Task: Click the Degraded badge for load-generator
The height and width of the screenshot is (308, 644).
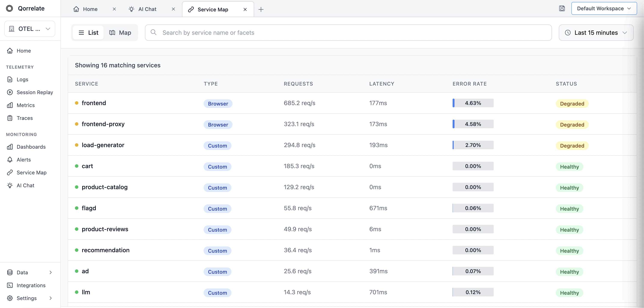Action: (572, 145)
